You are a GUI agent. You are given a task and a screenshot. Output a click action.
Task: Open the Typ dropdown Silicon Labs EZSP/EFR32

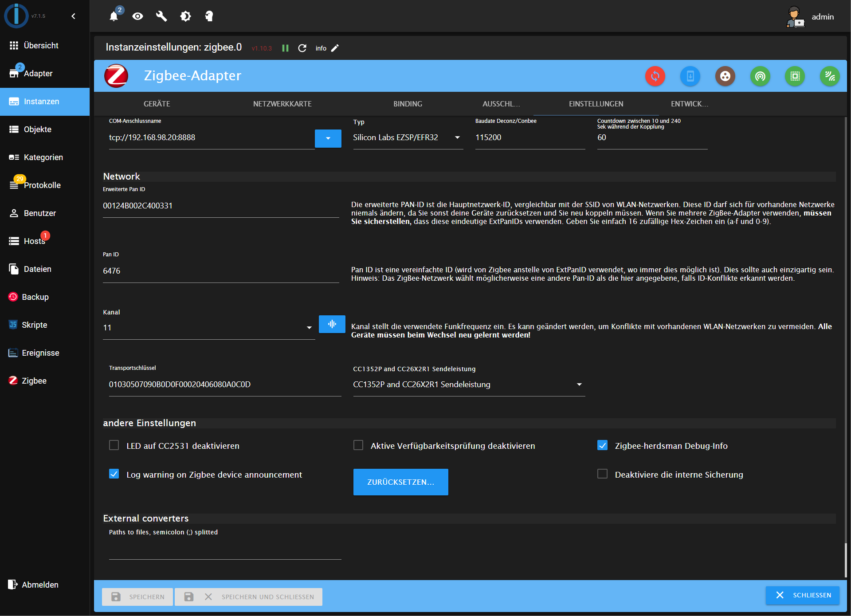coord(408,137)
